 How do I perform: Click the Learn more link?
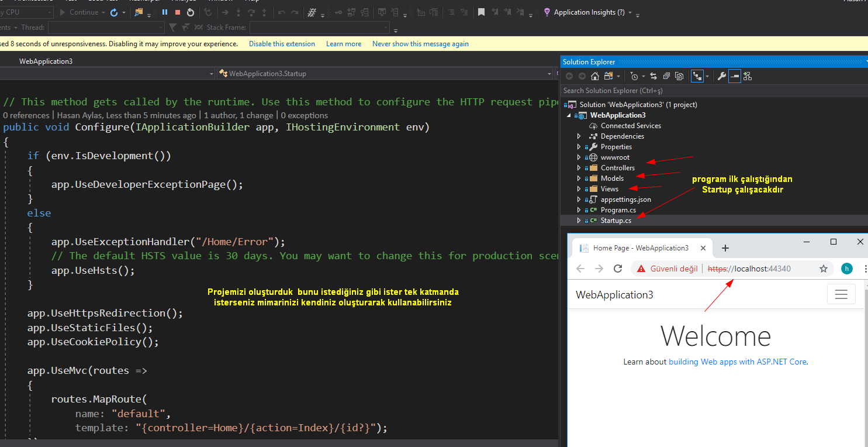[344, 44]
